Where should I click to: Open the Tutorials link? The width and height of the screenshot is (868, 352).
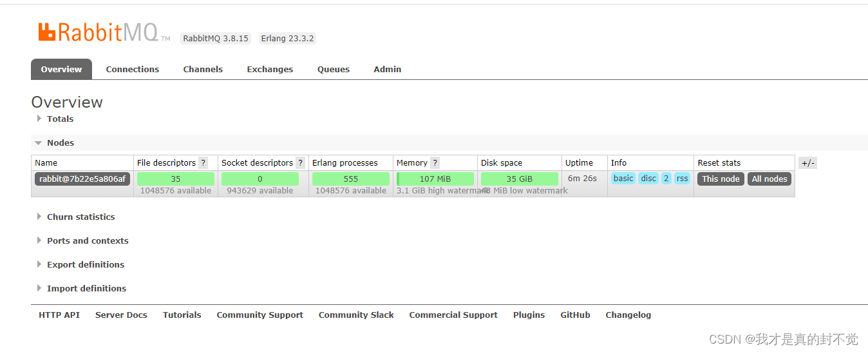[182, 315]
